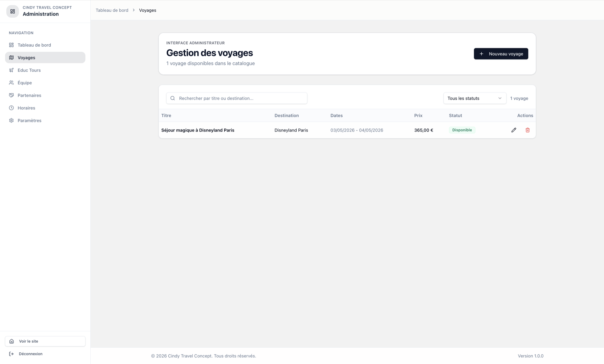Image resolution: width=604 pixels, height=364 pixels.
Task: Log out with Déconnexion
Action: [x=45, y=354]
